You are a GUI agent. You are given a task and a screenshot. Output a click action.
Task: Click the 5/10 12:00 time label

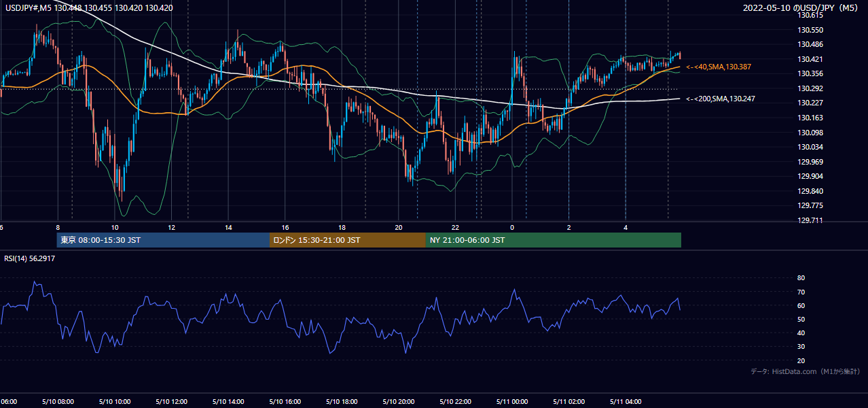pyautogui.click(x=173, y=401)
